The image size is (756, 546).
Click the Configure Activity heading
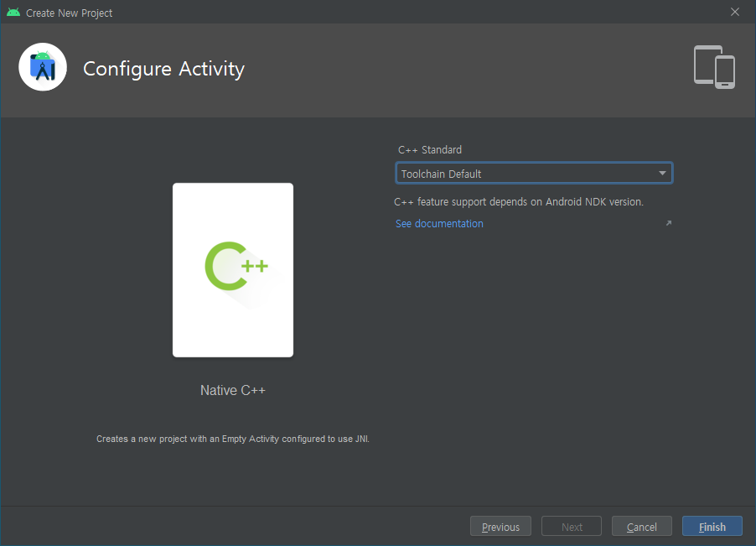[164, 69]
